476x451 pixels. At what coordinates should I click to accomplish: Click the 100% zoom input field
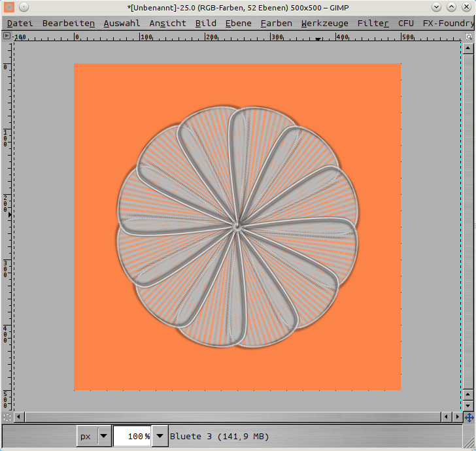[x=131, y=436]
